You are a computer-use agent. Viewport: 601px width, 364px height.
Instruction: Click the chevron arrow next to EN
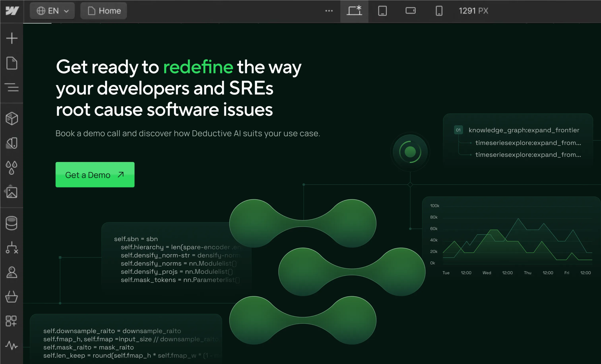[x=66, y=11]
